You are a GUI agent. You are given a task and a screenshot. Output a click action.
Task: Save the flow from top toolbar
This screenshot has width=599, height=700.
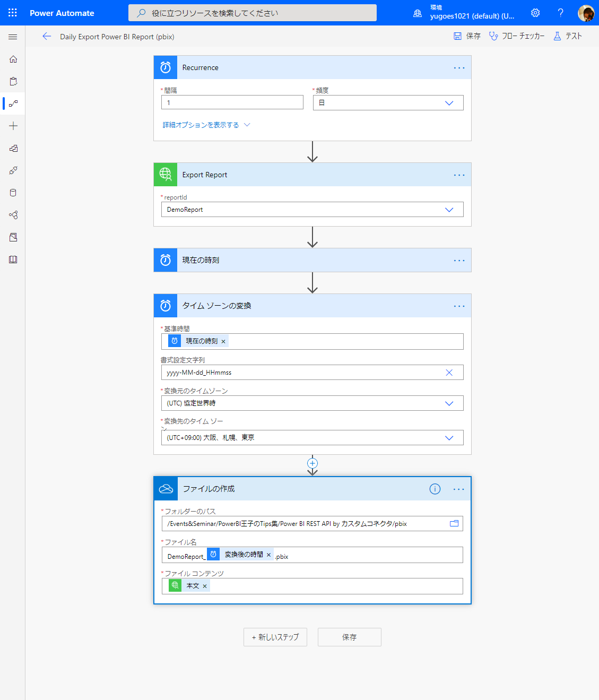(467, 36)
